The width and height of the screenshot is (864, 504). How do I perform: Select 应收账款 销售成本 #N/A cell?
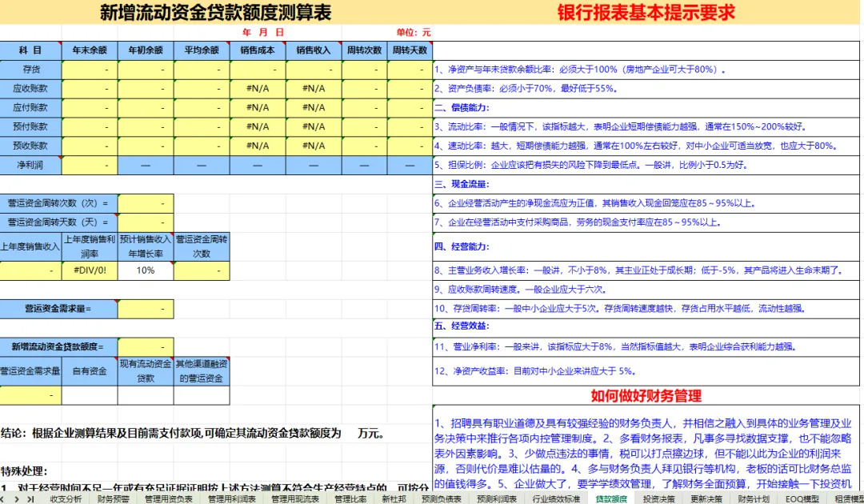click(258, 89)
